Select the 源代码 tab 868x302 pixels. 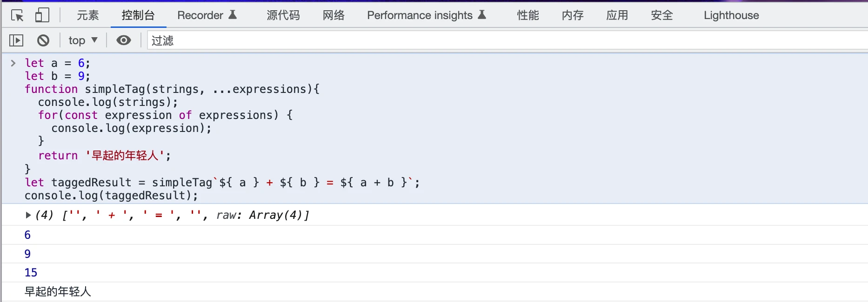coord(283,15)
